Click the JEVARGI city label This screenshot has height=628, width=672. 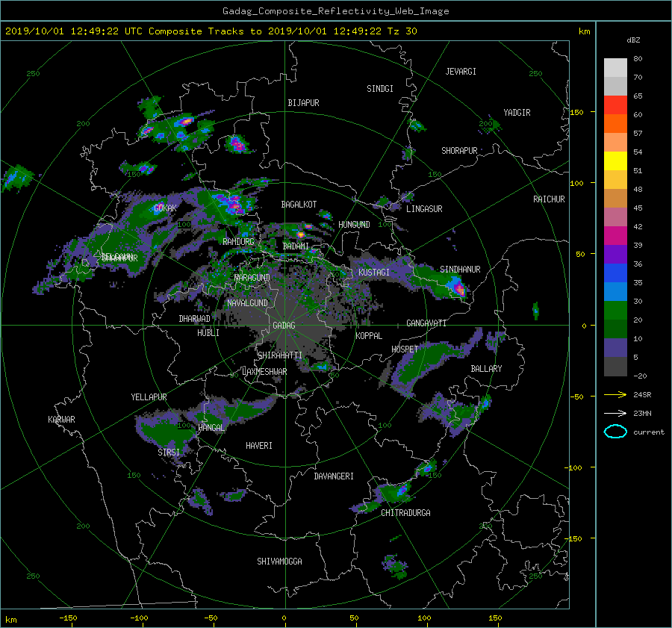pos(461,72)
